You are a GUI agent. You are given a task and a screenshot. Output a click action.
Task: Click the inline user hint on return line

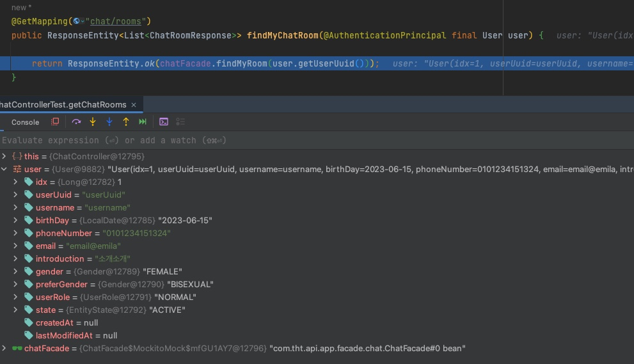click(513, 63)
